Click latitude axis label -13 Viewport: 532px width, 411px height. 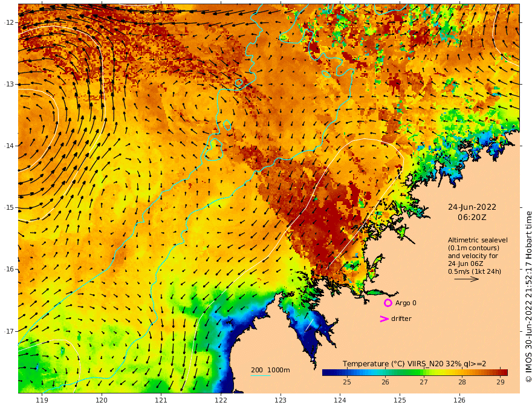9,84
